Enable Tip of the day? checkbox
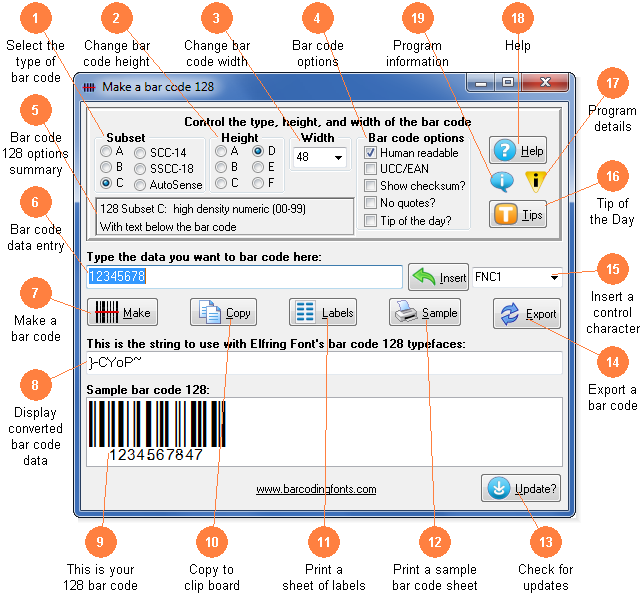 click(370, 221)
